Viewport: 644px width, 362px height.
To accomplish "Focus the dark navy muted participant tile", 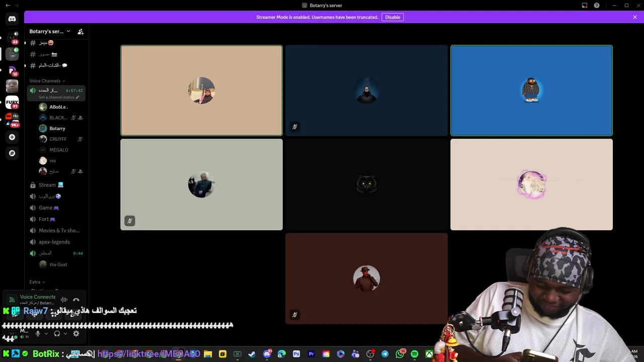I will (366, 90).
